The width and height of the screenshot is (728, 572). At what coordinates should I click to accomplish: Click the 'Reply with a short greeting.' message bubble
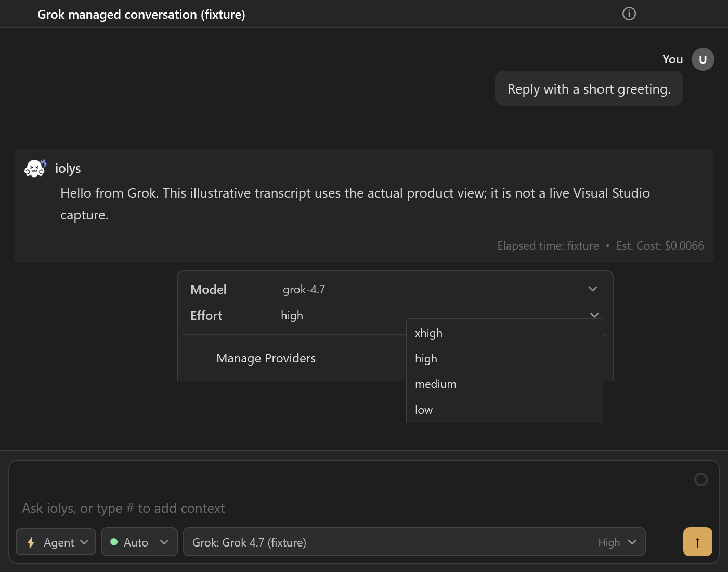click(x=589, y=88)
